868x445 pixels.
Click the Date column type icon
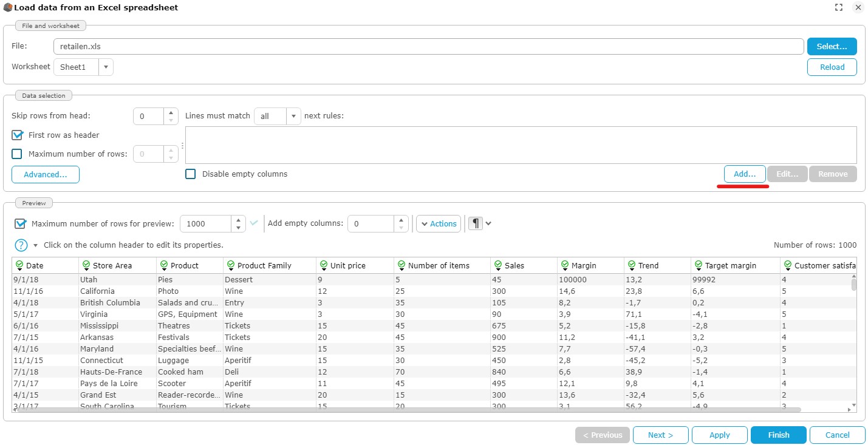19,265
